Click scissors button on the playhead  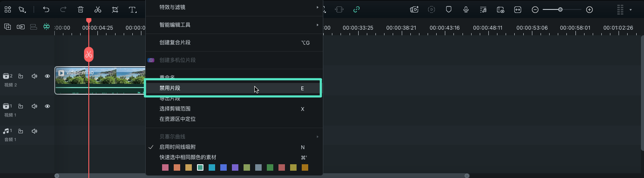(x=89, y=55)
